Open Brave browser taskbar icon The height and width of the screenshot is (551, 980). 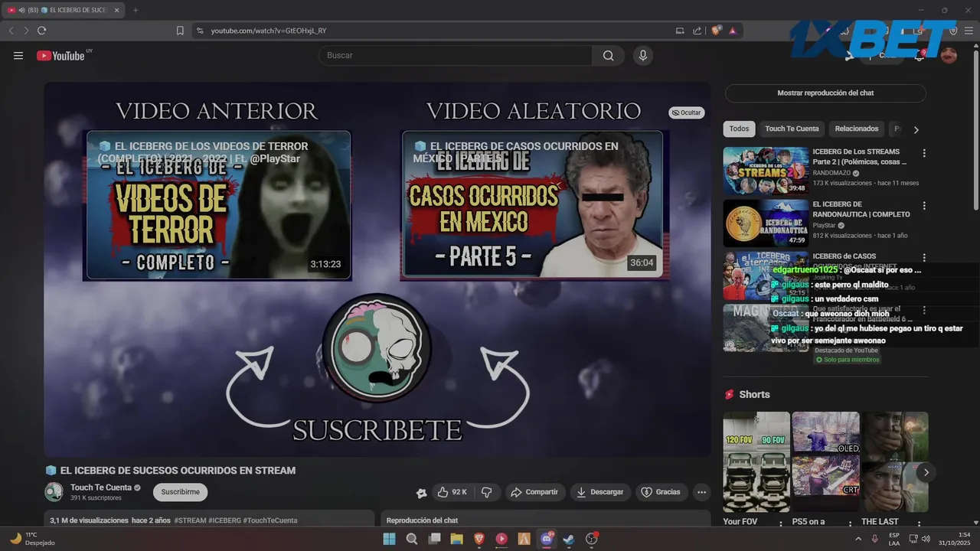pyautogui.click(x=479, y=539)
